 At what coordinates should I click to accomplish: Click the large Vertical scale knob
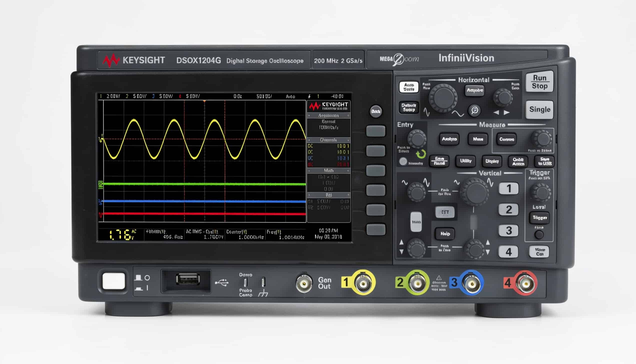(474, 192)
